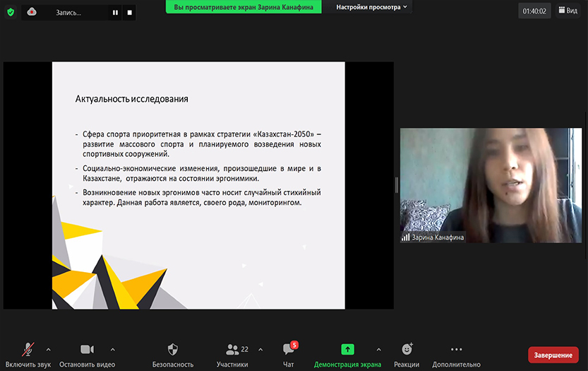Open the Вид layout menu
Image resolution: width=588 pixels, height=371 pixels.
coord(568,11)
